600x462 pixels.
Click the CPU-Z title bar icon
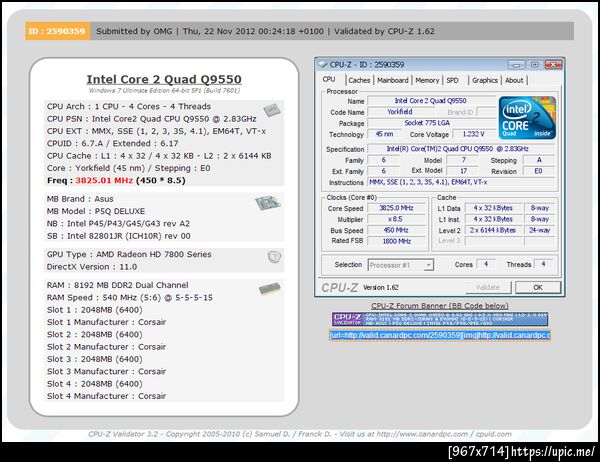point(323,64)
